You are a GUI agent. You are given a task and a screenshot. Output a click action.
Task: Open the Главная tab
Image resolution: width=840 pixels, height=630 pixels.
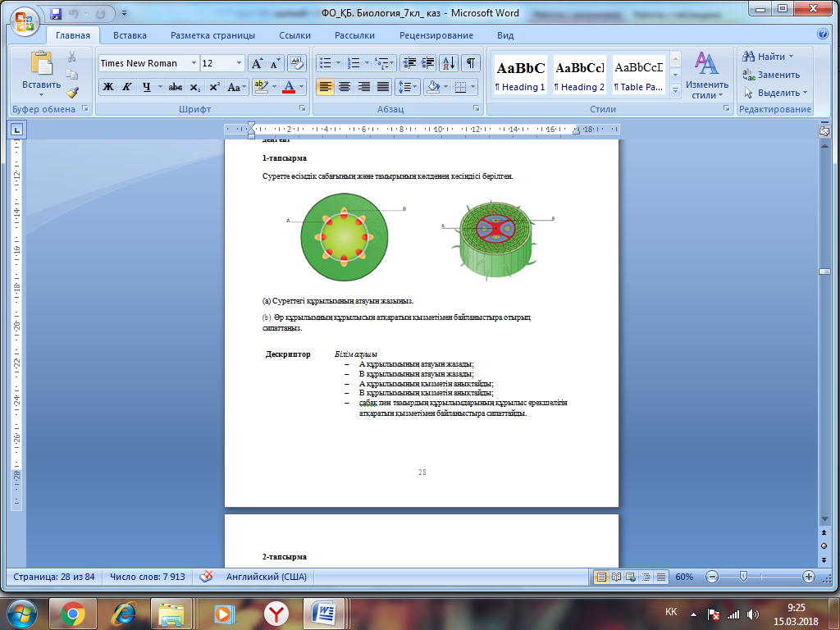pyautogui.click(x=73, y=35)
